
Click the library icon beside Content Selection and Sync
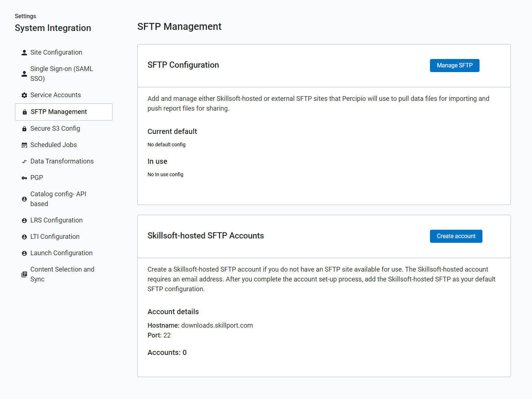(24, 274)
